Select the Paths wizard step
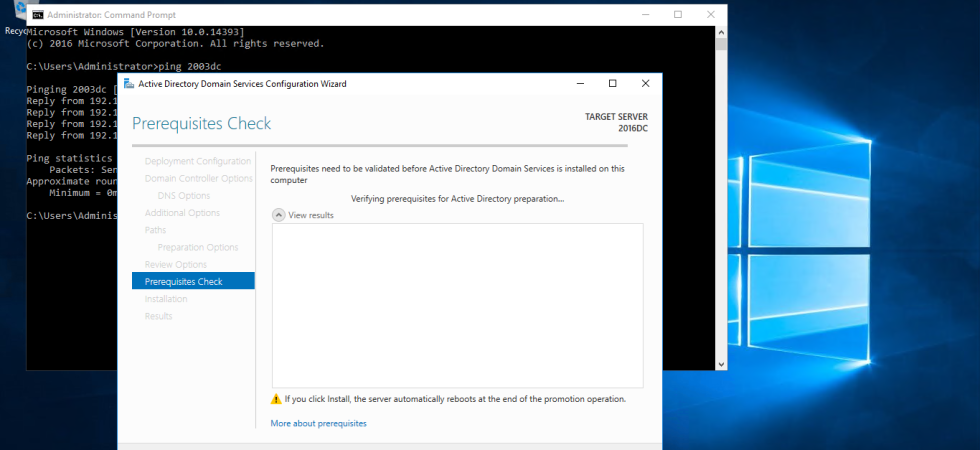The height and width of the screenshot is (450, 980). tap(155, 230)
